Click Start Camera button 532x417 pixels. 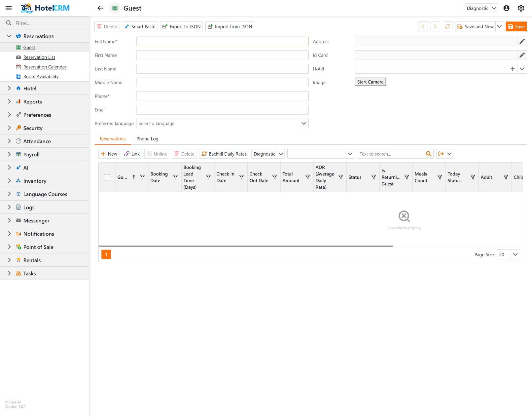(x=370, y=82)
